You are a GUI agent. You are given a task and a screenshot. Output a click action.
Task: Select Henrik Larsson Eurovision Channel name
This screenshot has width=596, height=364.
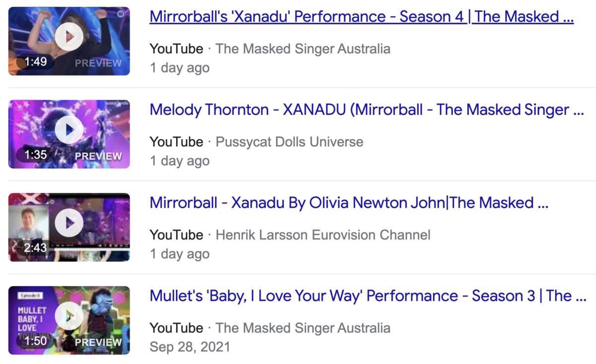323,234
